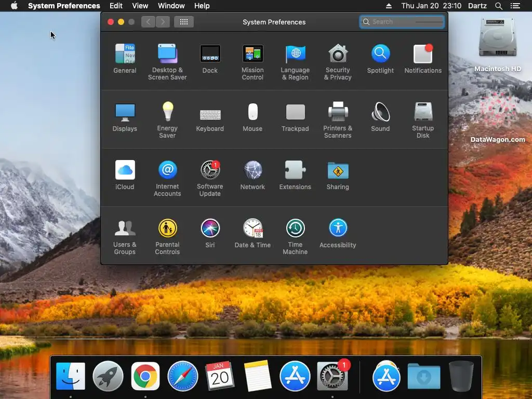
Task: Open the Mouse preferences pane
Action: (253, 117)
